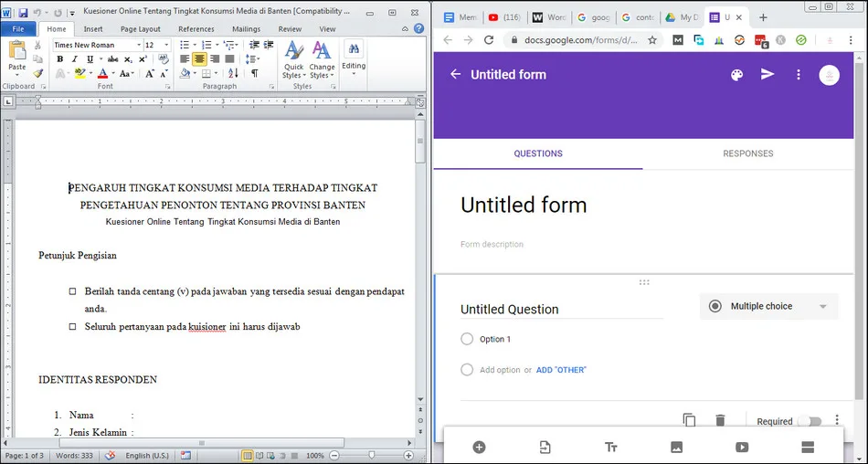This screenshot has height=464, width=868.
Task: Click the ADD "OTHER" link
Action: pyautogui.click(x=561, y=370)
